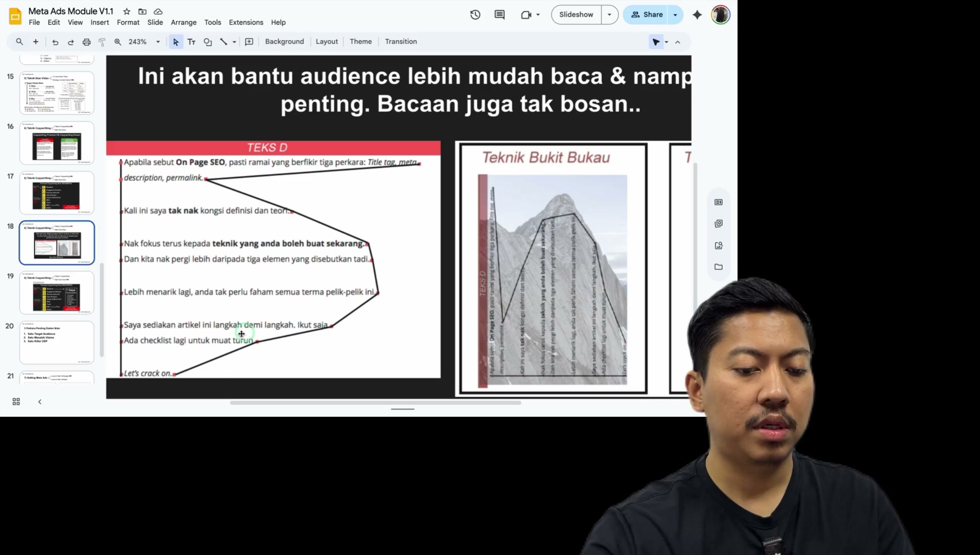Collapse the toolbar with up chevron
The width and height of the screenshot is (980, 555).
677,42
